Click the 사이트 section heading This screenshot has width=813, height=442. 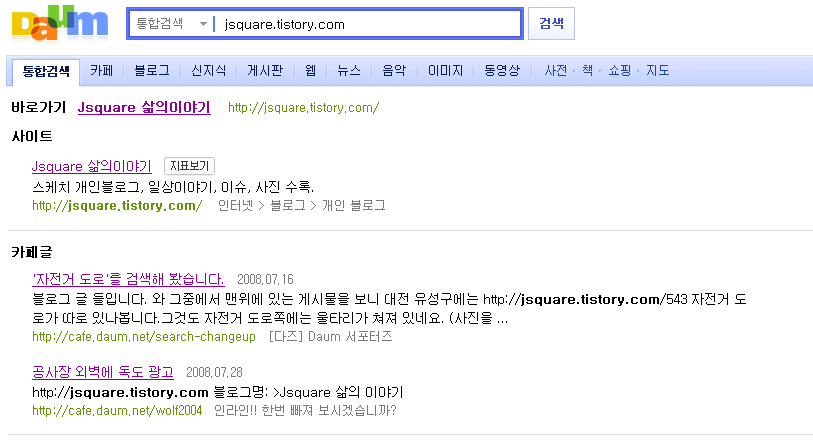click(32, 136)
